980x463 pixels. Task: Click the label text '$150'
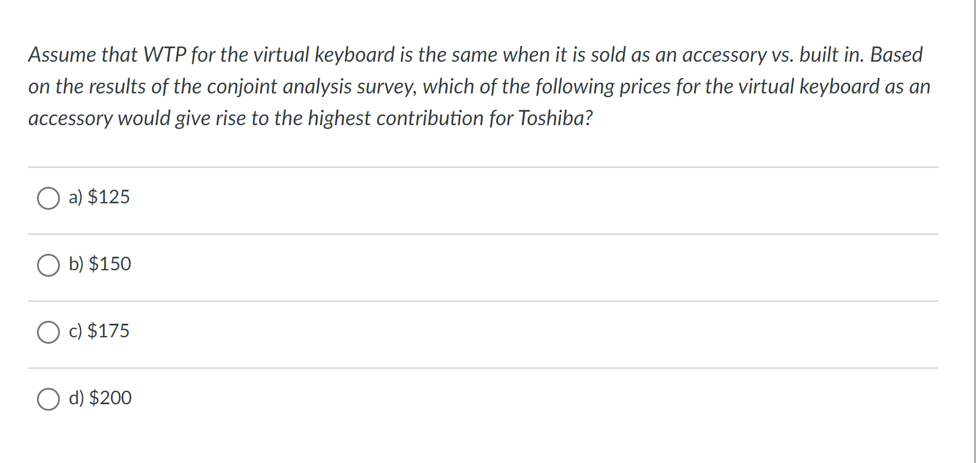click(110, 264)
